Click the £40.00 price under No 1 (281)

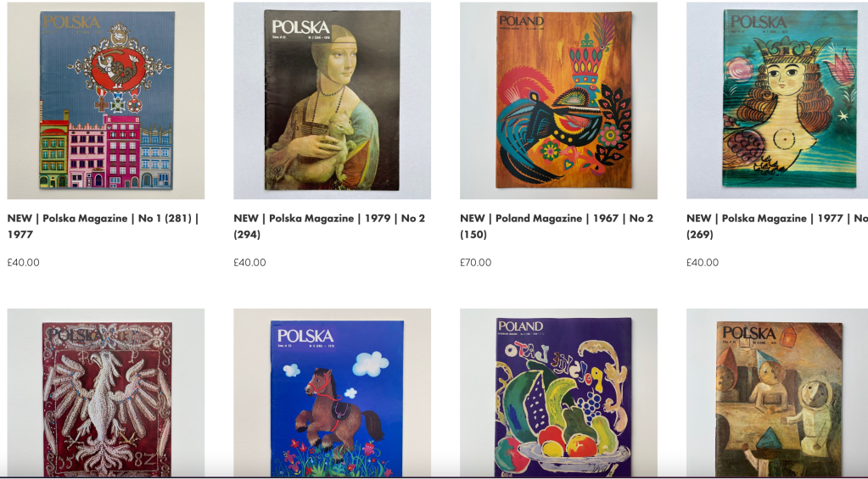point(23,263)
